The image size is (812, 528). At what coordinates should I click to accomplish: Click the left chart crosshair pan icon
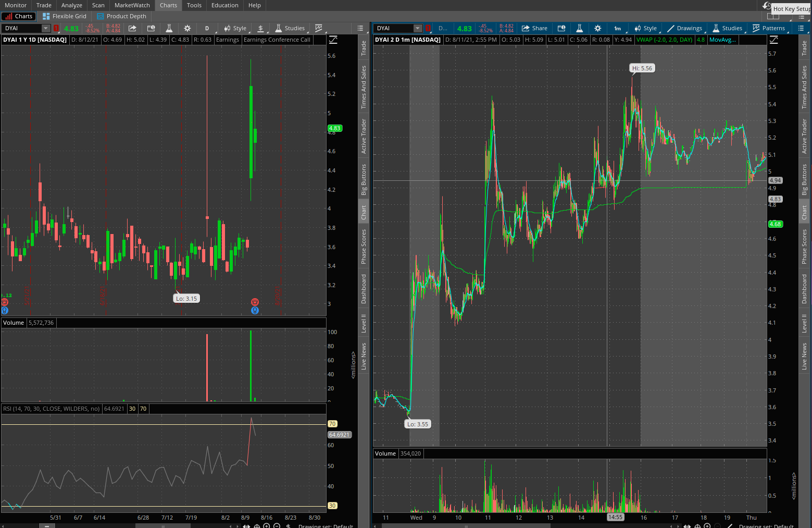click(257, 525)
